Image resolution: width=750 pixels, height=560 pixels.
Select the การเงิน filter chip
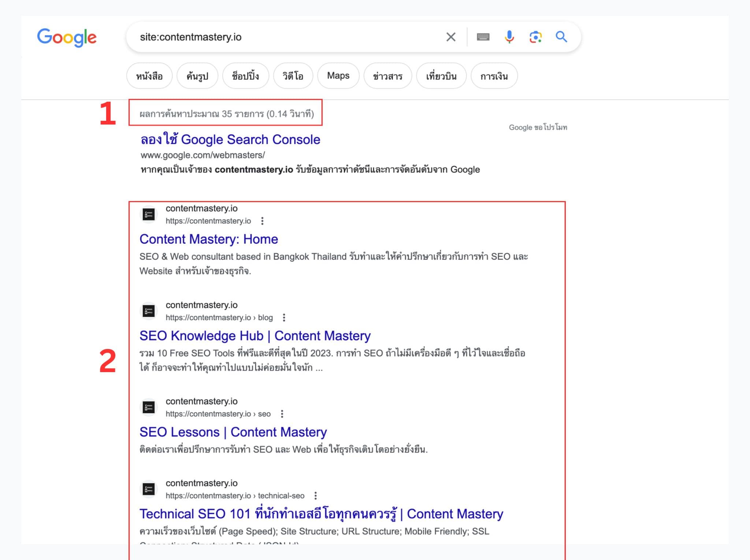[x=494, y=76]
